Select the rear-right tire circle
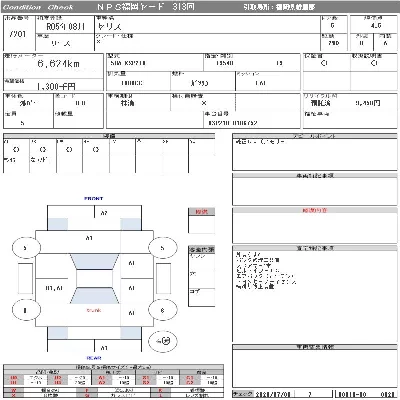The height and width of the screenshot is (400, 400). [x=162, y=310]
